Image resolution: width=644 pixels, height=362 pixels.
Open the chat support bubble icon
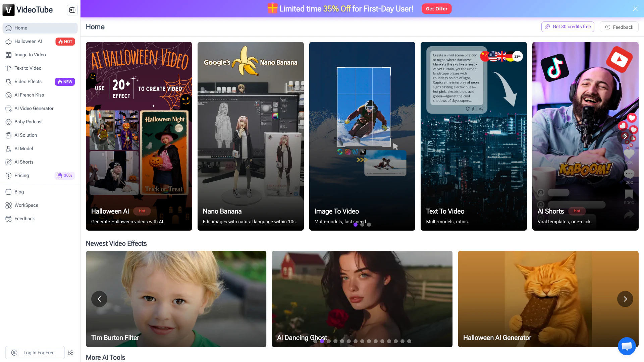click(x=627, y=346)
